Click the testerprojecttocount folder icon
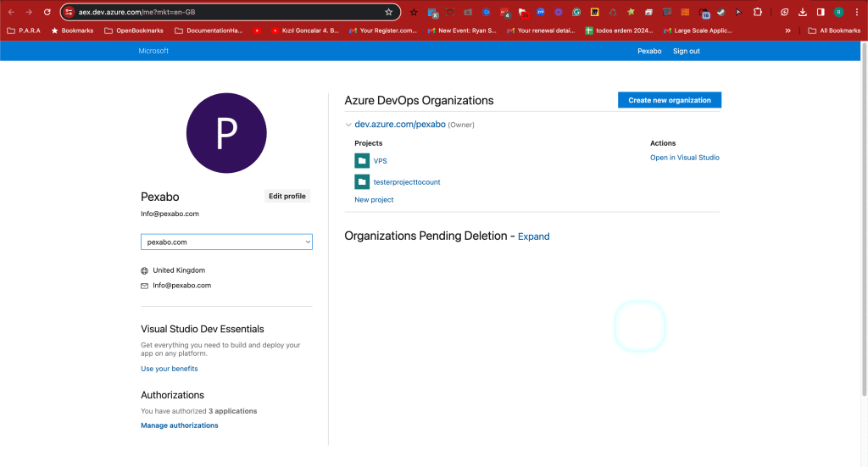868x467 pixels. 362,181
